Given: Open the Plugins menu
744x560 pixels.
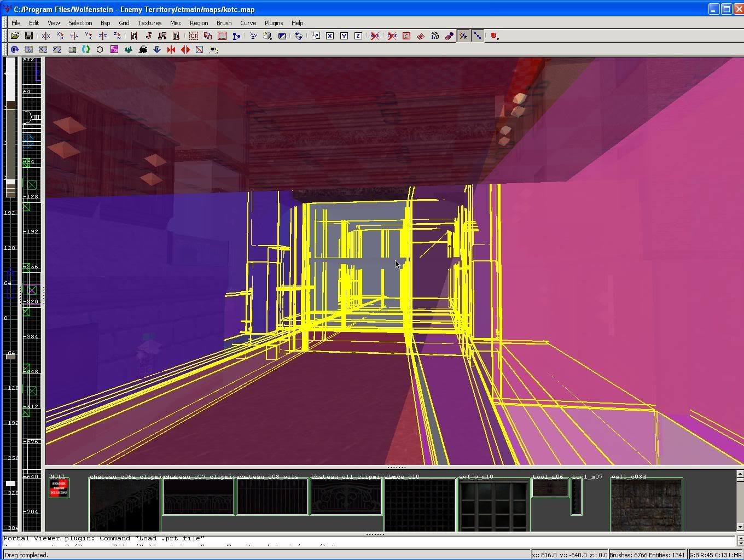Looking at the screenshot, I should [x=274, y=23].
